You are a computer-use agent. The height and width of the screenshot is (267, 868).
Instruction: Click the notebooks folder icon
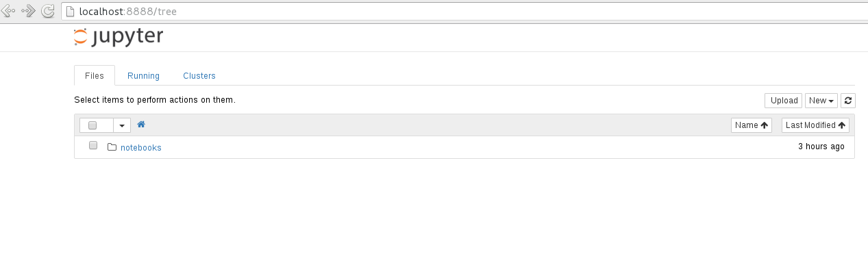pyautogui.click(x=112, y=147)
